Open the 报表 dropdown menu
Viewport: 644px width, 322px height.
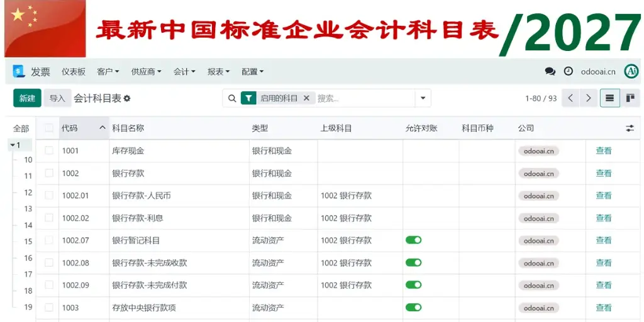[218, 72]
